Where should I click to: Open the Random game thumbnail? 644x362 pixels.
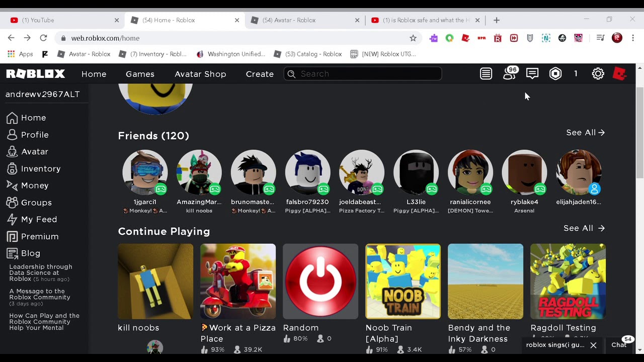click(x=320, y=282)
